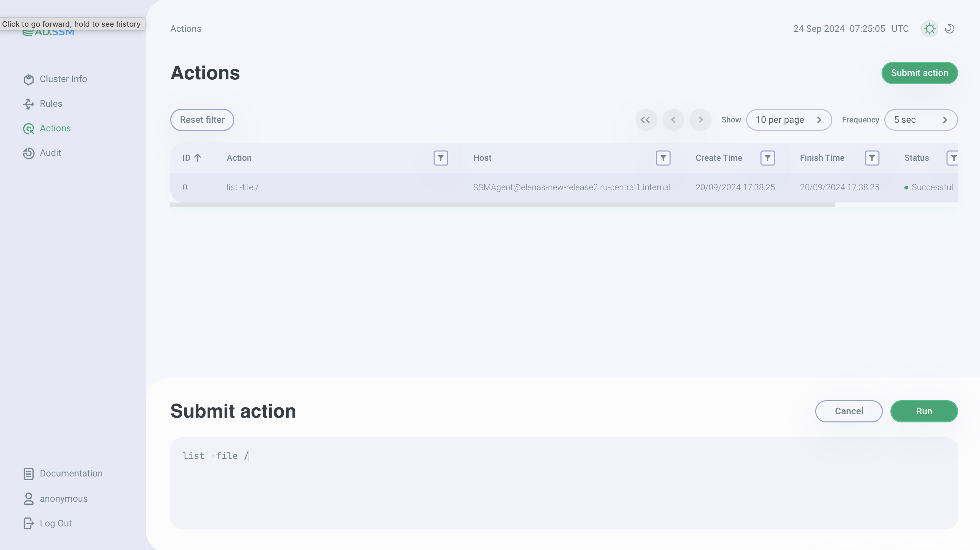Screen dimensions: 980x550
Task: Switch to dark theme moon toggle
Action: pos(950,29)
